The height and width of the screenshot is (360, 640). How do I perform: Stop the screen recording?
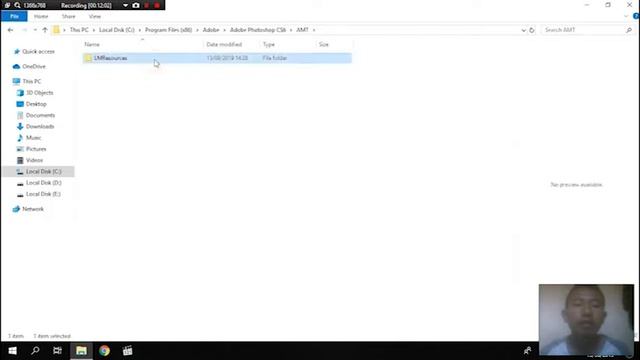(157, 5)
